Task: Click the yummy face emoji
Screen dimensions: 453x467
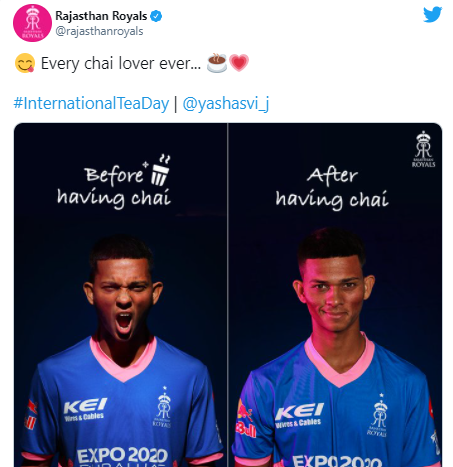Action: tap(25, 63)
